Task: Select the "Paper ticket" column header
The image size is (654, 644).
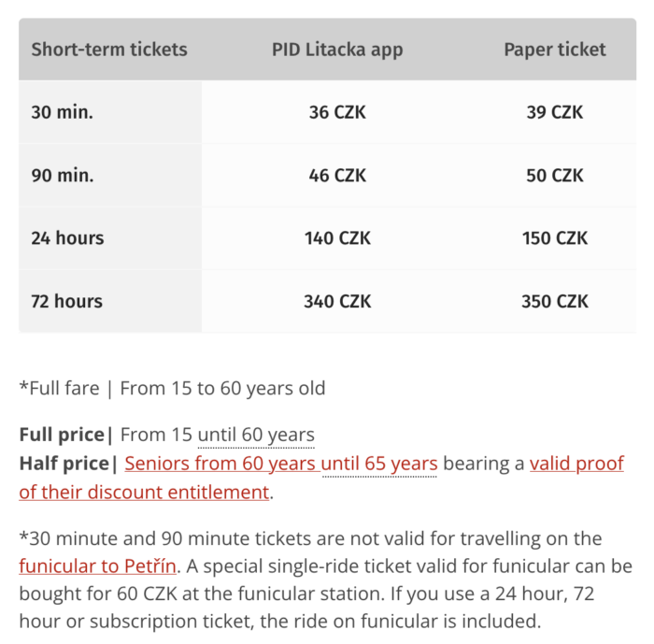Action: coord(555,50)
